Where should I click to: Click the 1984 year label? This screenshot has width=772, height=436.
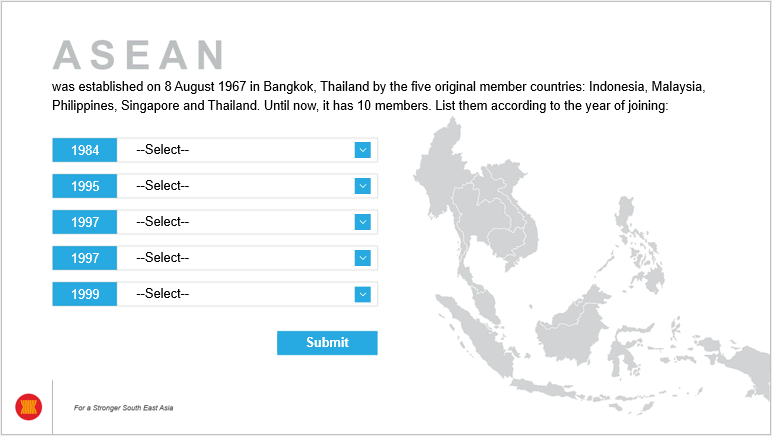[85, 150]
